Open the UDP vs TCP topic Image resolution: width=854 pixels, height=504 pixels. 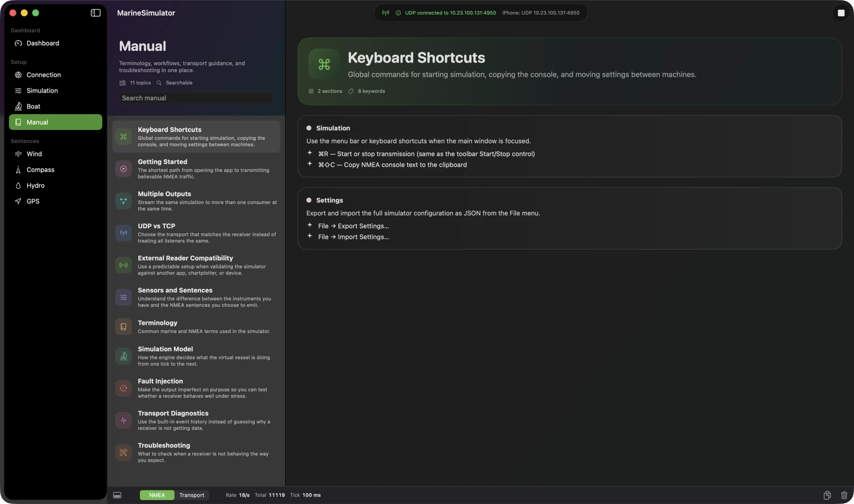coord(196,233)
